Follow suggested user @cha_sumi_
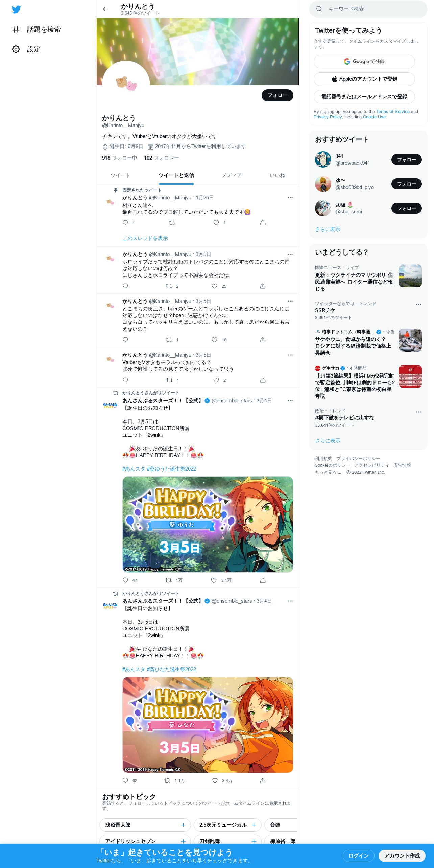The image size is (434, 868). pyautogui.click(x=406, y=208)
